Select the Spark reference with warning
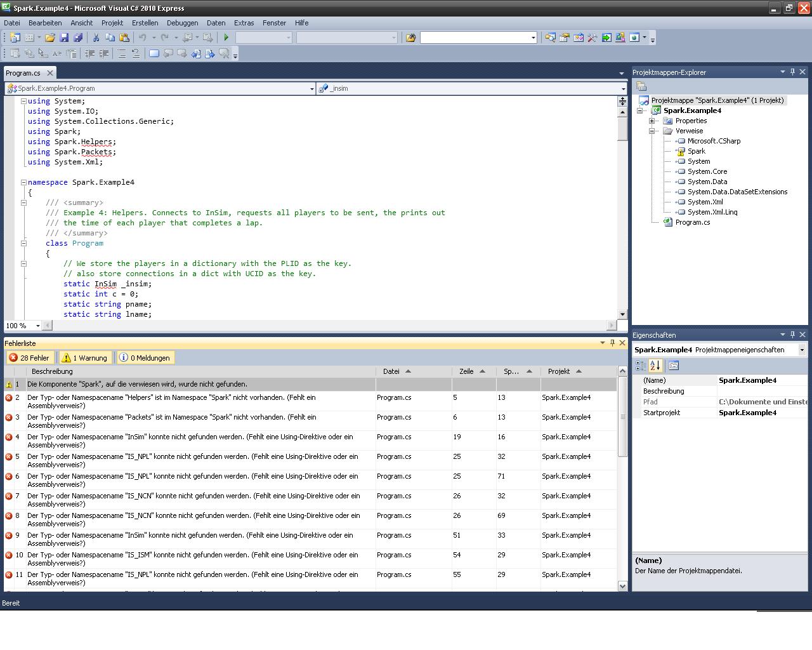Viewport: 812px width, 650px height. pyautogui.click(x=696, y=151)
